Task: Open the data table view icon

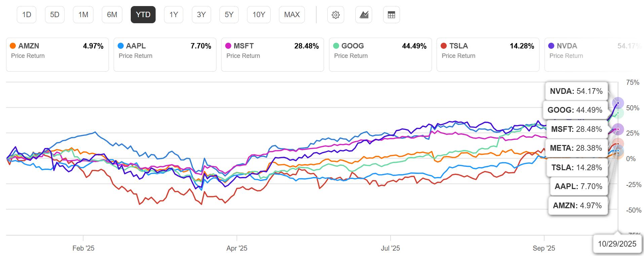Action: pos(392,14)
